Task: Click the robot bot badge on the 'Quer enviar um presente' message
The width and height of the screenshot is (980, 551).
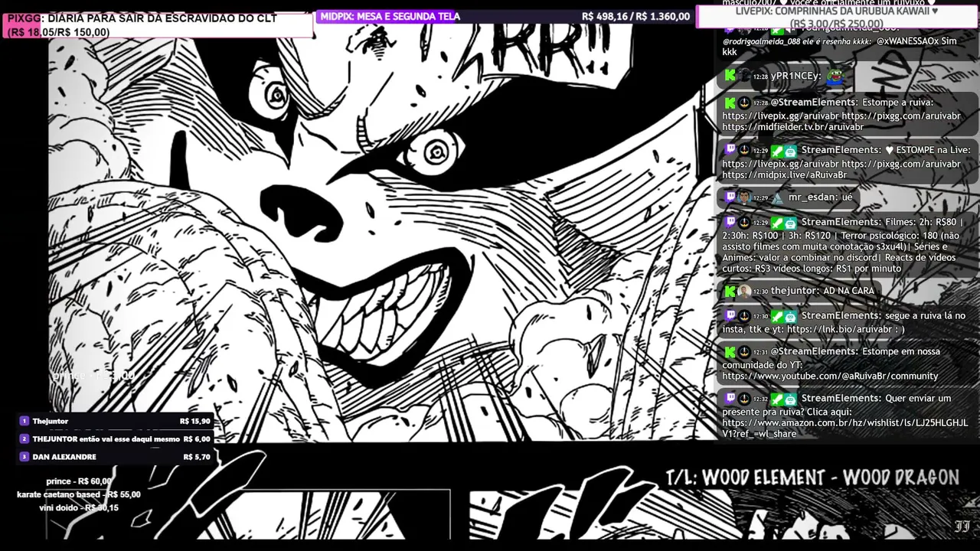Action: point(790,398)
